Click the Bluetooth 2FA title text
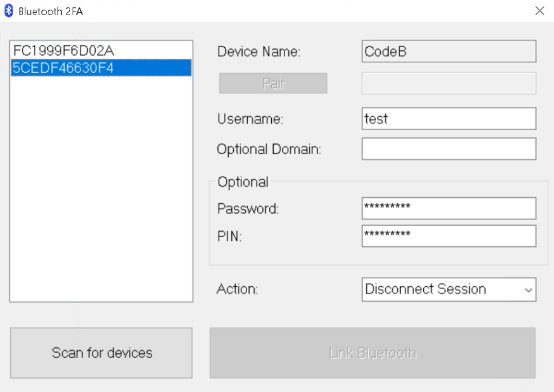This screenshot has width=554, height=392. coord(50,11)
